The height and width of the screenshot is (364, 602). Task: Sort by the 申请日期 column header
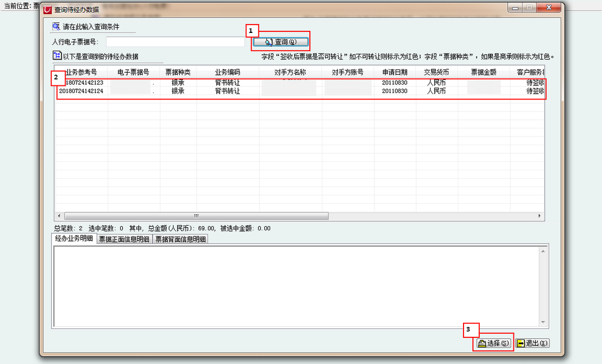[x=394, y=72]
